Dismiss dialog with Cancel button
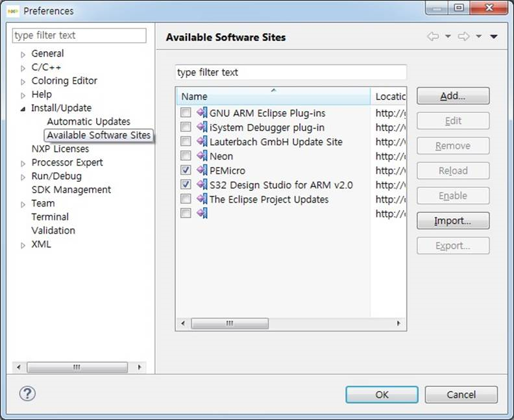Screen dimensions: 514x420 [x=461, y=395]
